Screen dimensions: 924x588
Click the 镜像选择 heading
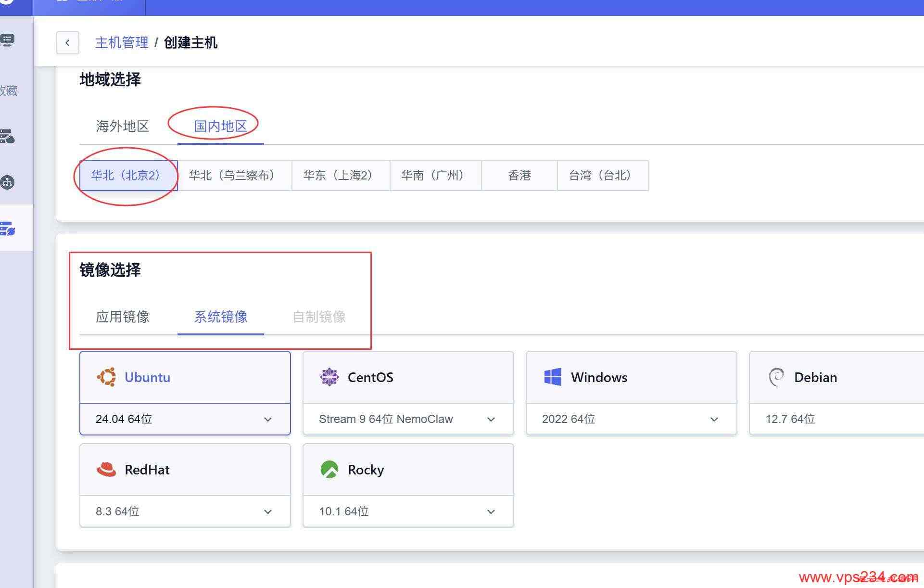[x=110, y=270]
